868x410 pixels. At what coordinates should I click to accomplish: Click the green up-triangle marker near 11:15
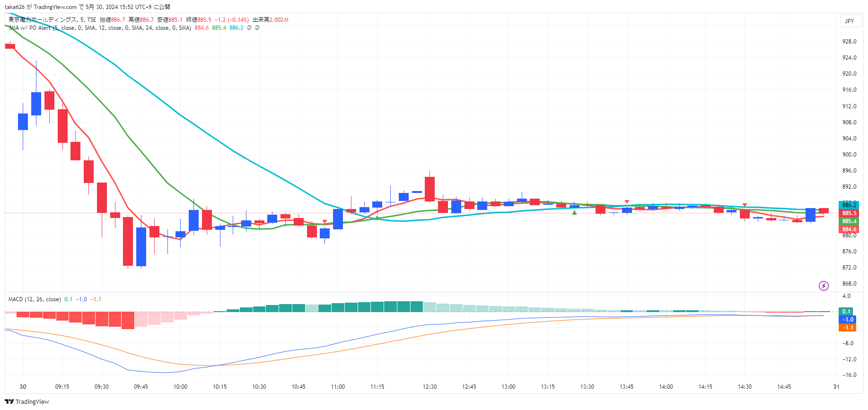point(377,218)
